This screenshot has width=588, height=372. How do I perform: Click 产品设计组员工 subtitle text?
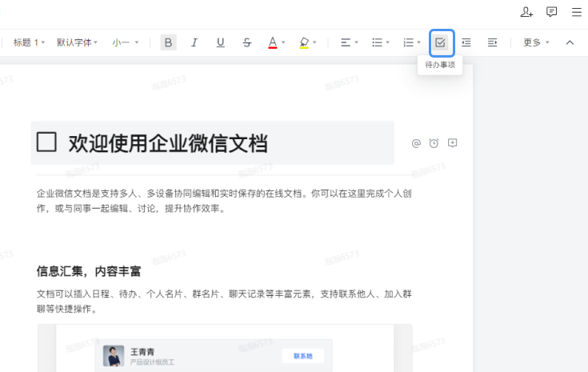[x=152, y=362]
